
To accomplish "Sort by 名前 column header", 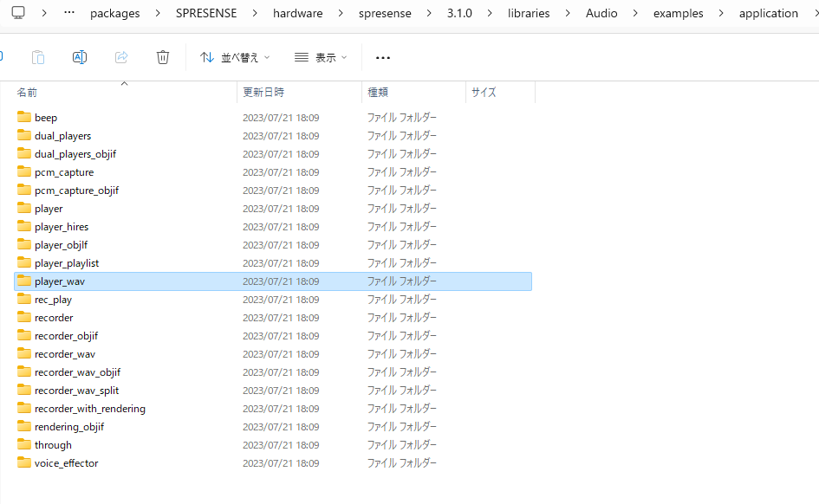I will [28, 92].
